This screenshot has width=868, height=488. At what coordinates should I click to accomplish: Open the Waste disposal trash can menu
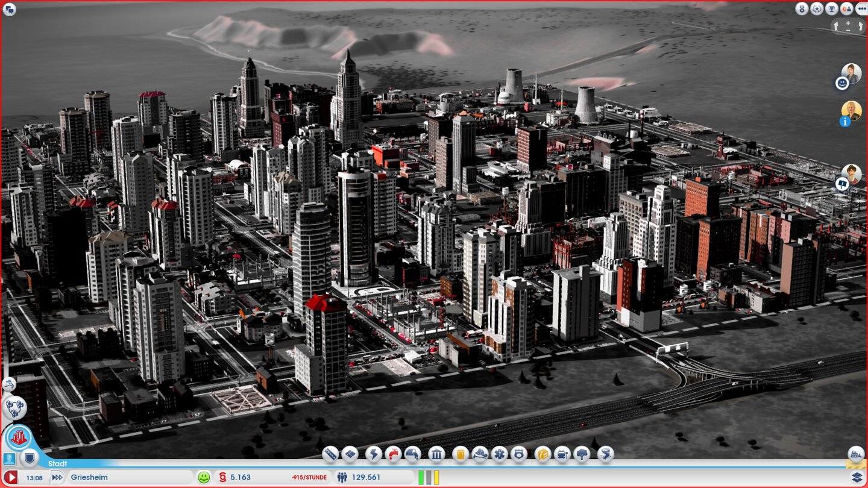[x=461, y=454]
